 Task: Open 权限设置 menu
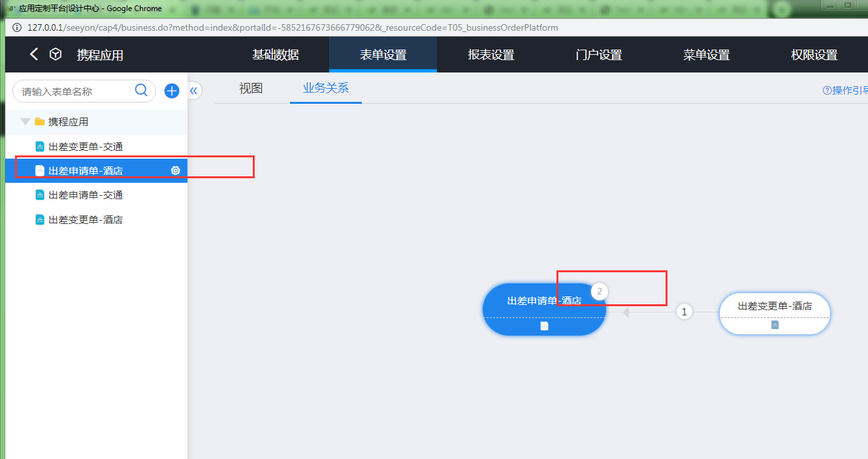point(814,55)
